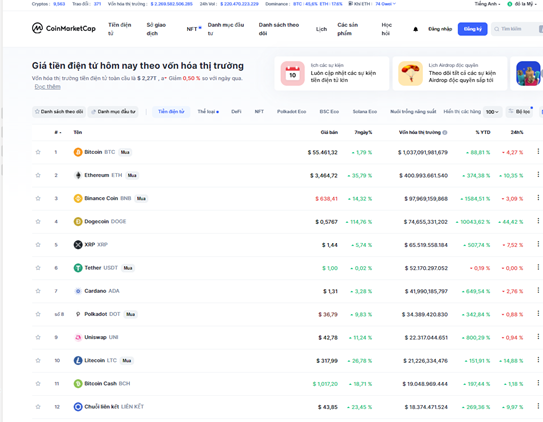Open the Airdrop parachute card icon
This screenshot has height=422, width=543.
tap(410, 73)
